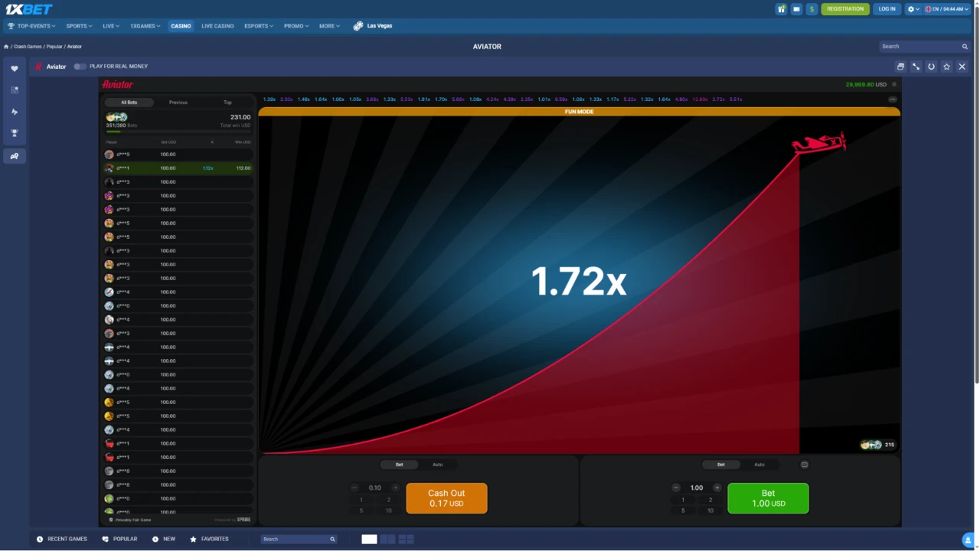Image resolution: width=980 pixels, height=551 pixels.
Task: Increase the 1.00 bet amount
Action: (x=717, y=487)
